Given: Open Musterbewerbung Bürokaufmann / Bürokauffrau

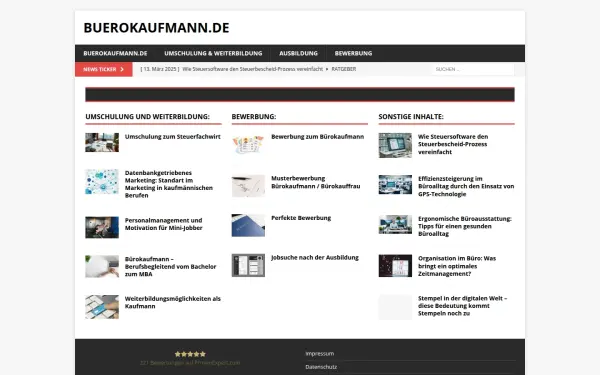Looking at the screenshot, I should [x=316, y=182].
